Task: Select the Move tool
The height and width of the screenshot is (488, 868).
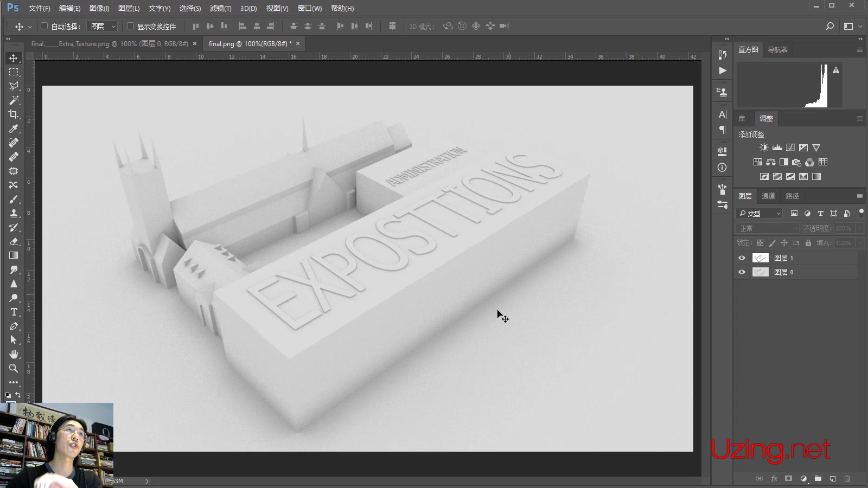Action: pos(13,58)
